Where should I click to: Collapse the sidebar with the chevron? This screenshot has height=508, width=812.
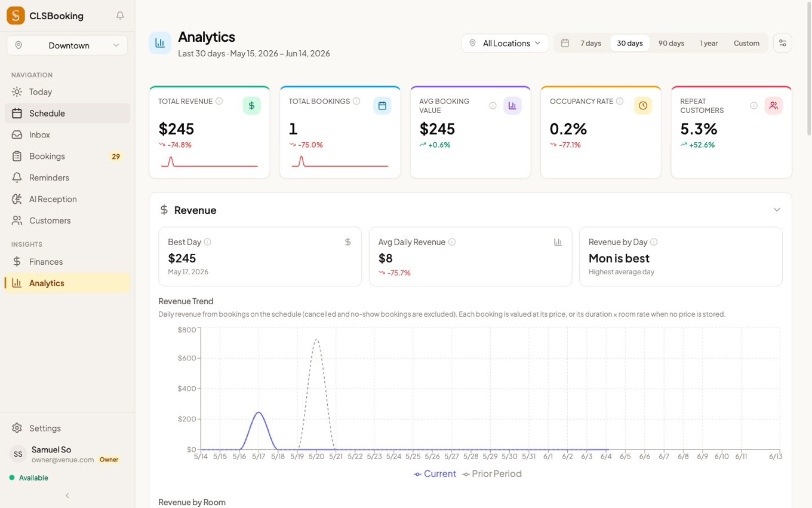(67, 495)
